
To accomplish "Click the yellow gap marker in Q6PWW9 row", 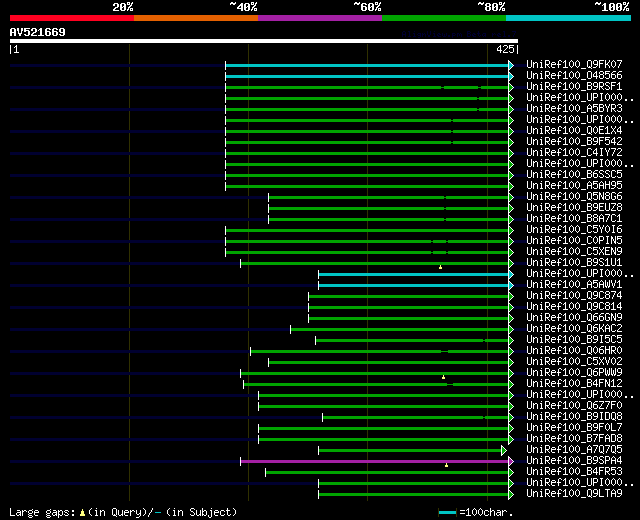I will (444, 377).
